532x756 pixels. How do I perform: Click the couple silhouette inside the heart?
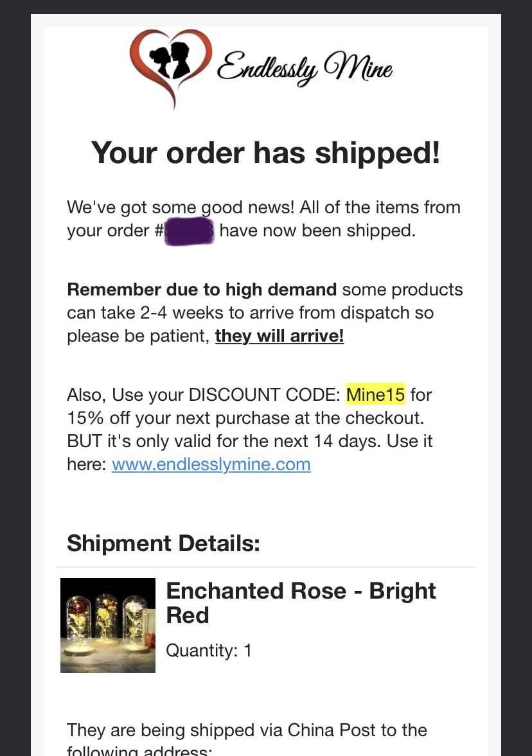pos(169,60)
